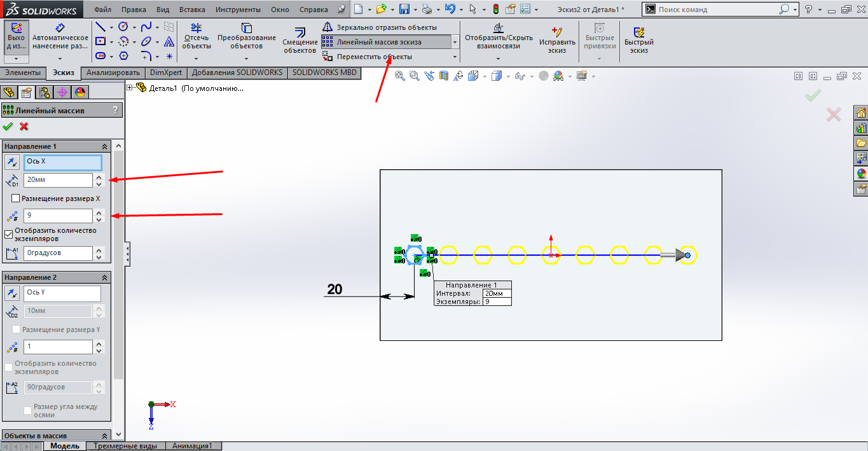Open Отобразить/Скрыть взаимосвязи dropdown arrow

[498, 59]
